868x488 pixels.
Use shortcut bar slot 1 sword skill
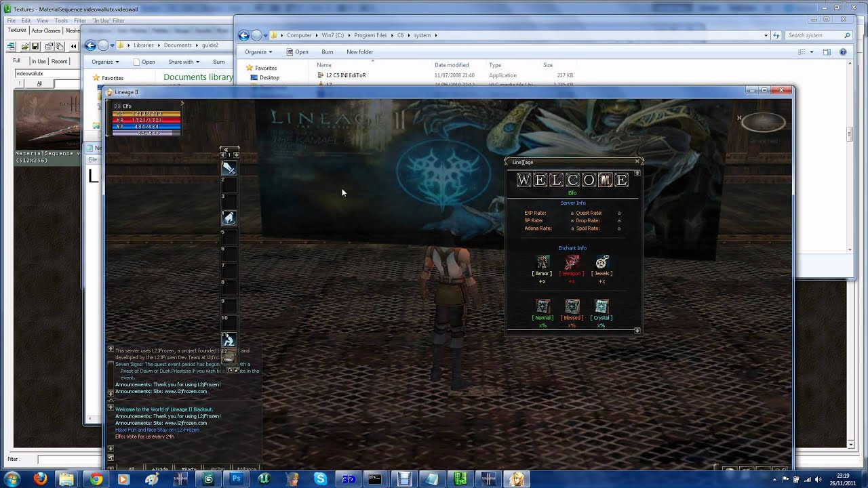(229, 168)
